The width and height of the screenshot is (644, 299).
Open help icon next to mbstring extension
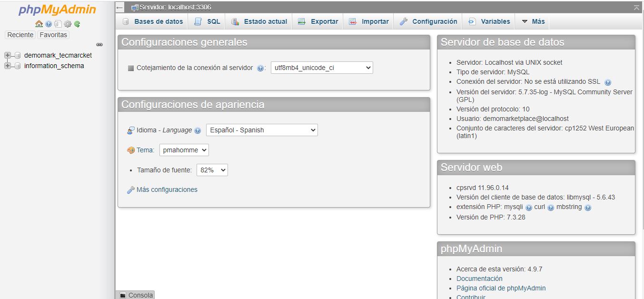click(x=587, y=208)
